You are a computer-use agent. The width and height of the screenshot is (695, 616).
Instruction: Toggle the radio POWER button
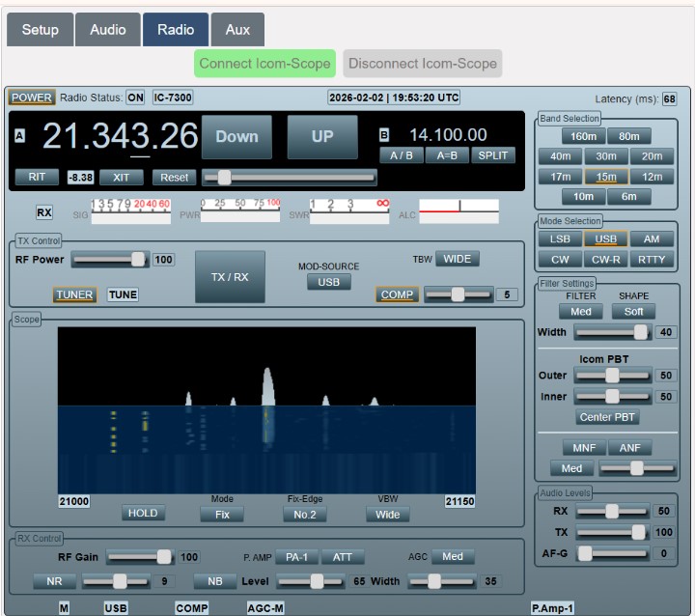click(x=32, y=98)
